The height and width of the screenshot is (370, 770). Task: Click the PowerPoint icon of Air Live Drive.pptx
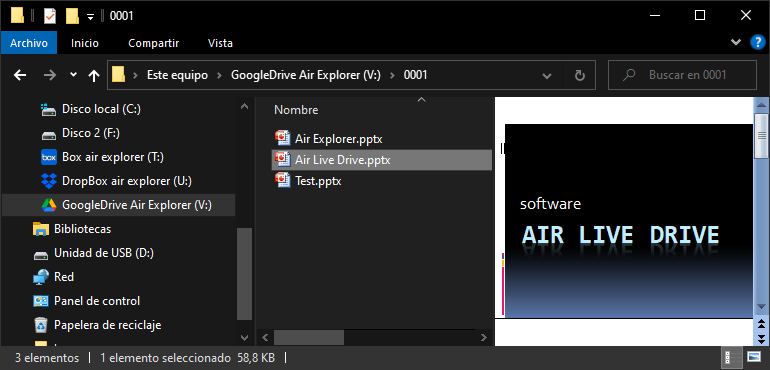(283, 159)
